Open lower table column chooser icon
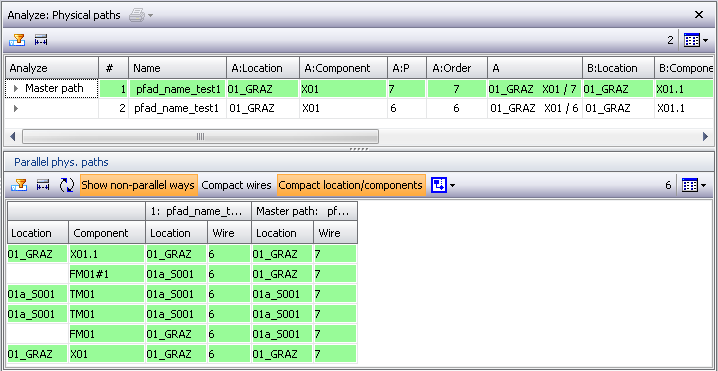Image resolution: width=718 pixels, height=371 pixels. pos(690,185)
